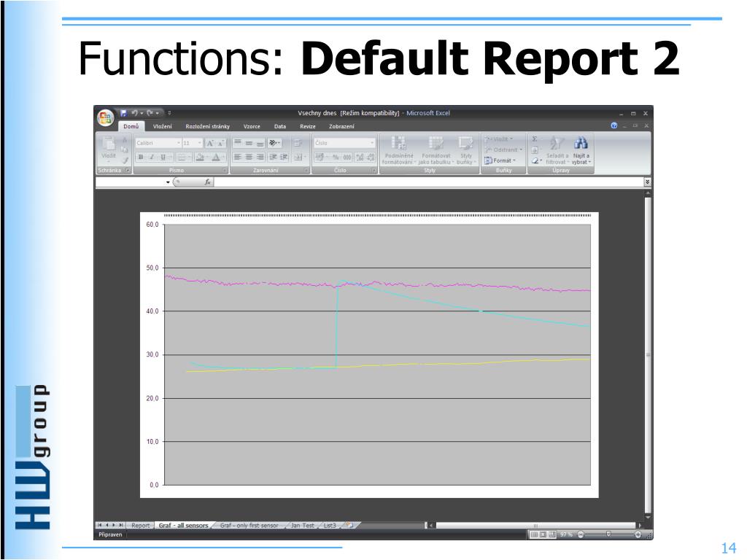Increase the font size with the large A

pos(209,143)
